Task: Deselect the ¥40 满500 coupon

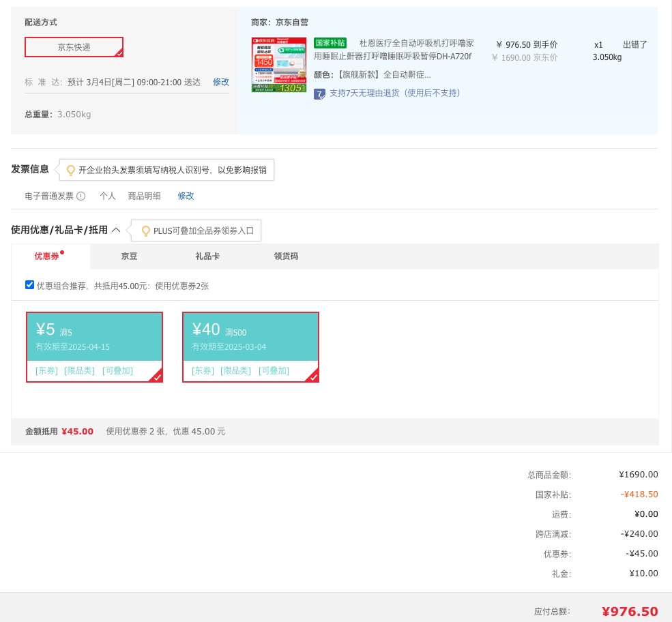Action: [250, 347]
